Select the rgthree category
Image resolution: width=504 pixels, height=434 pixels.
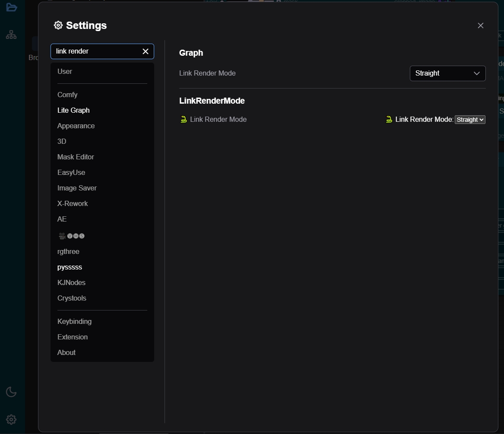tap(102, 252)
